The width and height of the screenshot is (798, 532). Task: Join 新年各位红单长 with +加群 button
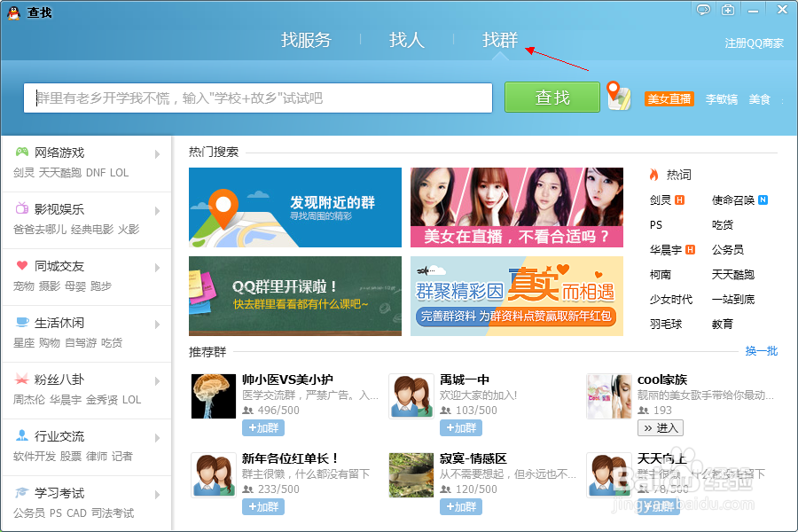pos(263,506)
